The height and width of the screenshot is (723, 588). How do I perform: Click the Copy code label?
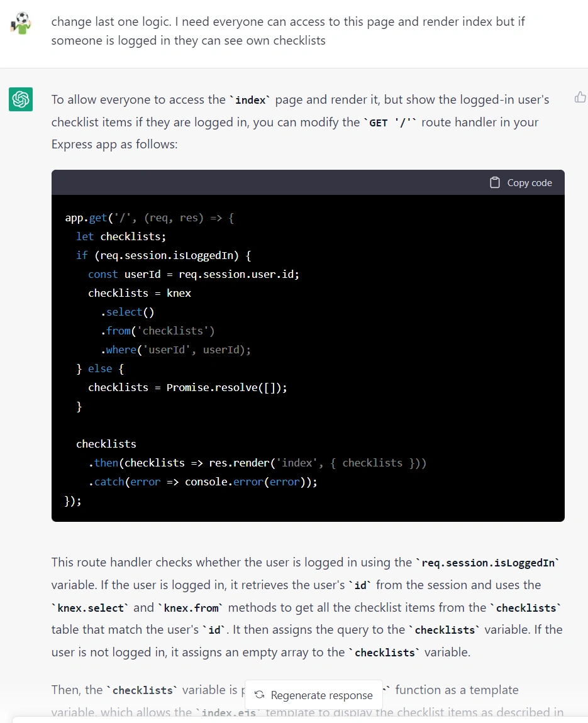(x=530, y=182)
